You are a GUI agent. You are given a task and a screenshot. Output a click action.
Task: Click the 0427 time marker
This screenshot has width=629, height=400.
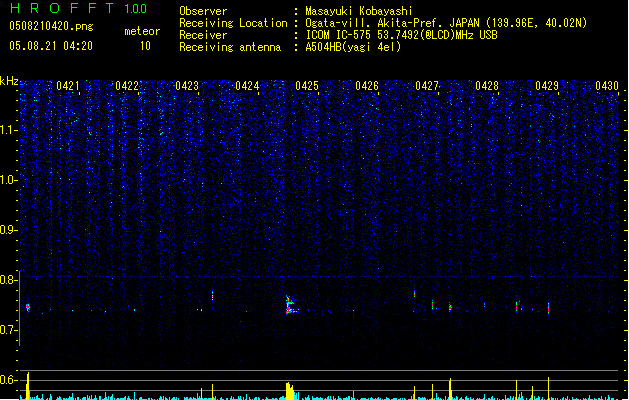click(427, 86)
